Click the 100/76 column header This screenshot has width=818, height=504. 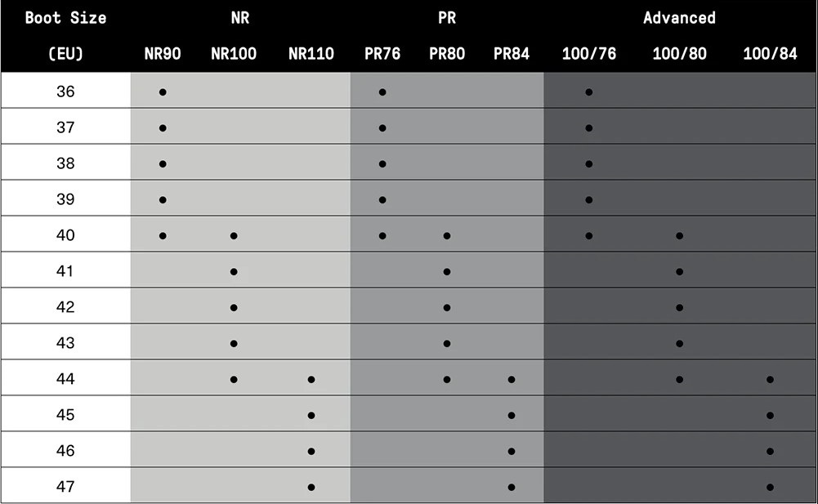[588, 55]
